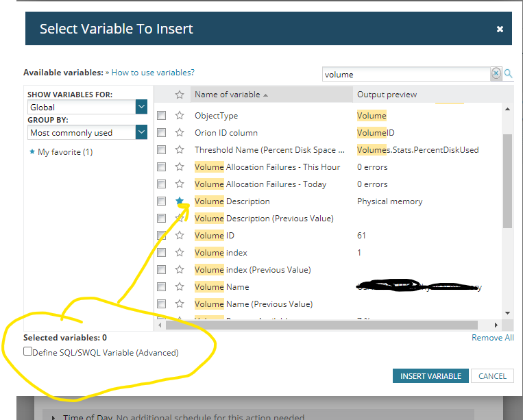The image size is (523, 420).
Task: Click the VolumeID output preview
Action: pos(376,133)
